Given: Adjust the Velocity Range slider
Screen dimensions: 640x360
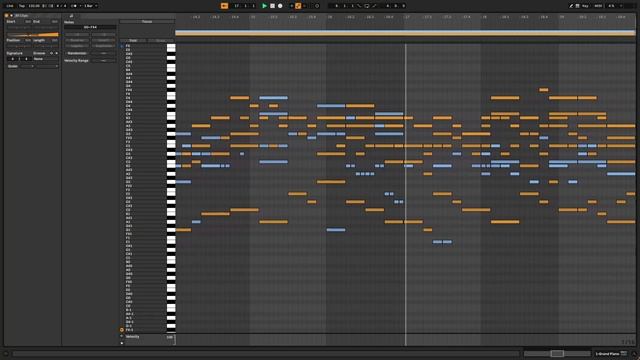Looking at the screenshot, I should [x=104, y=60].
